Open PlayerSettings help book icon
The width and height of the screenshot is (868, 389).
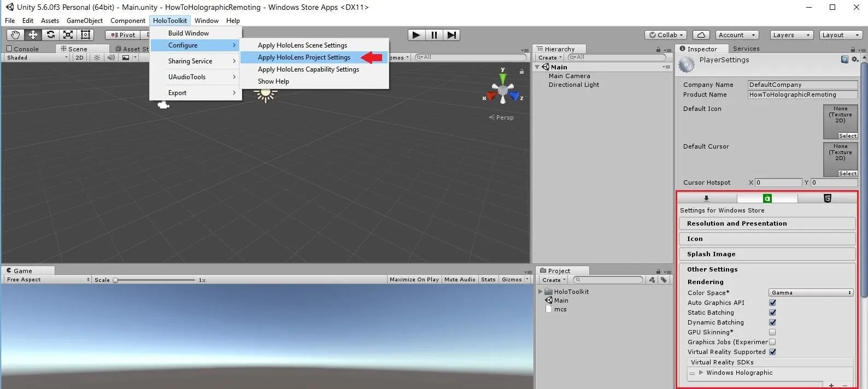pos(844,60)
